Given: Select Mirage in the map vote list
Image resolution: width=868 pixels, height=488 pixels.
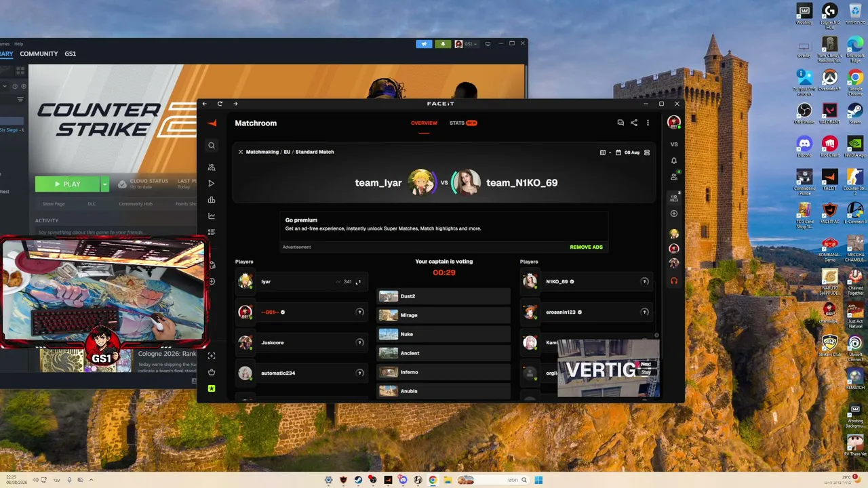Looking at the screenshot, I should 443,315.
